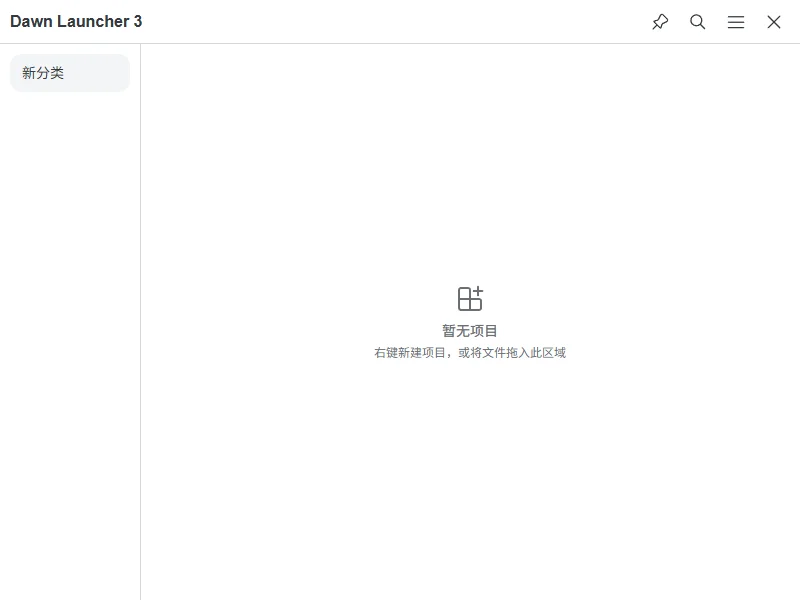The width and height of the screenshot is (800, 600).
Task: Close Dawn Launcher with the X icon
Action: click(x=774, y=22)
